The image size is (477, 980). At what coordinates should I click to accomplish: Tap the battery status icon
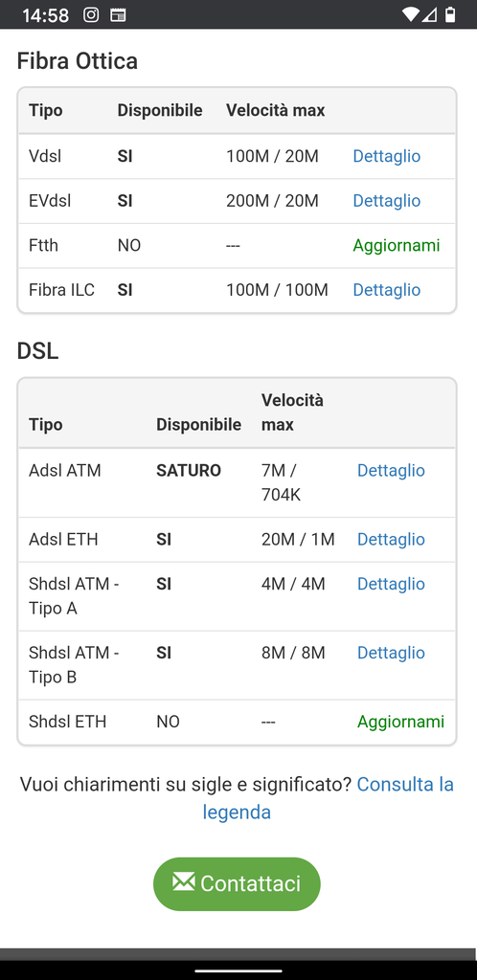point(450,14)
